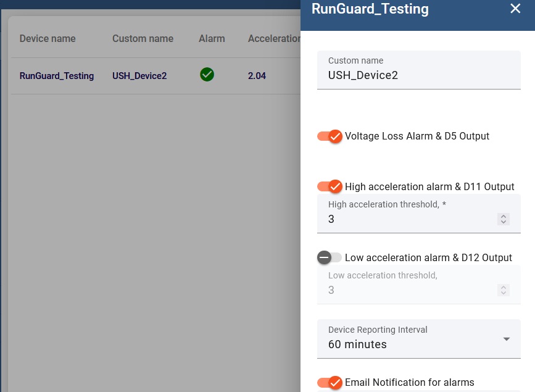Click USH_Device2 in the device table row
Screen dimensions: 535x392
139,75
